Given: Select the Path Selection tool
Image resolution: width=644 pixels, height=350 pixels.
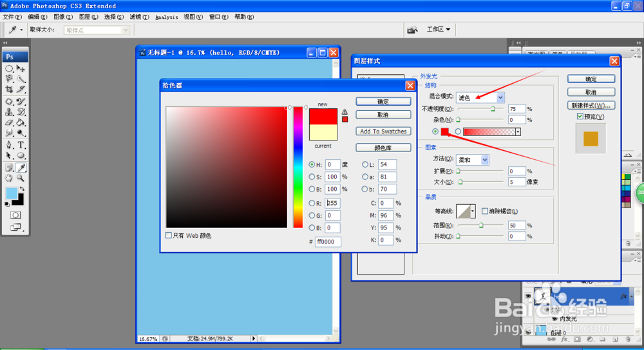Looking at the screenshot, I should point(9,155).
